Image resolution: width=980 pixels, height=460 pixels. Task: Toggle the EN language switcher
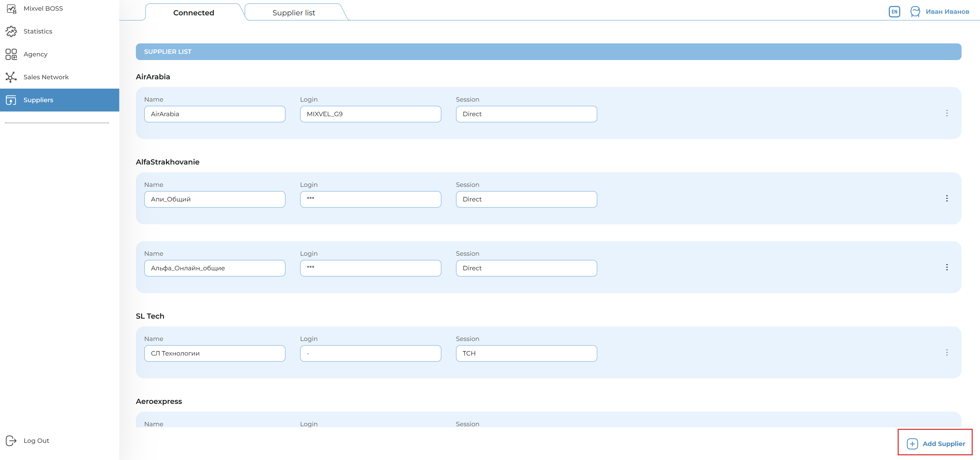point(894,12)
